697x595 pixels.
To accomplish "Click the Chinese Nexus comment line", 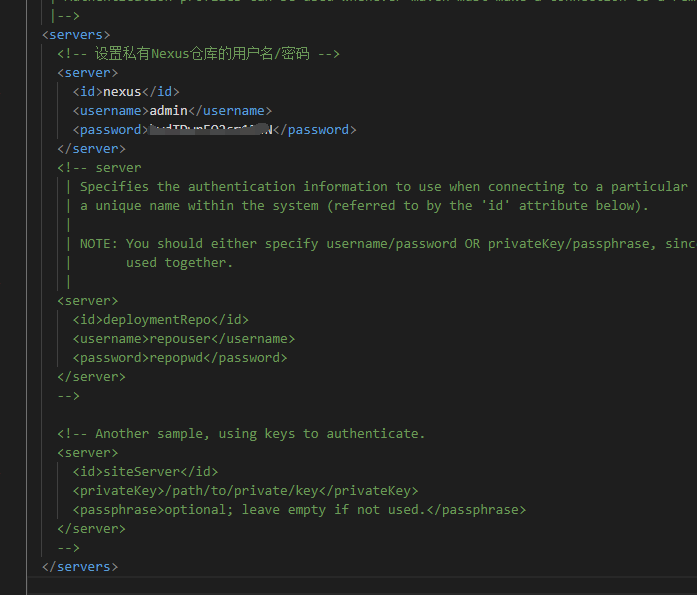I will point(198,54).
